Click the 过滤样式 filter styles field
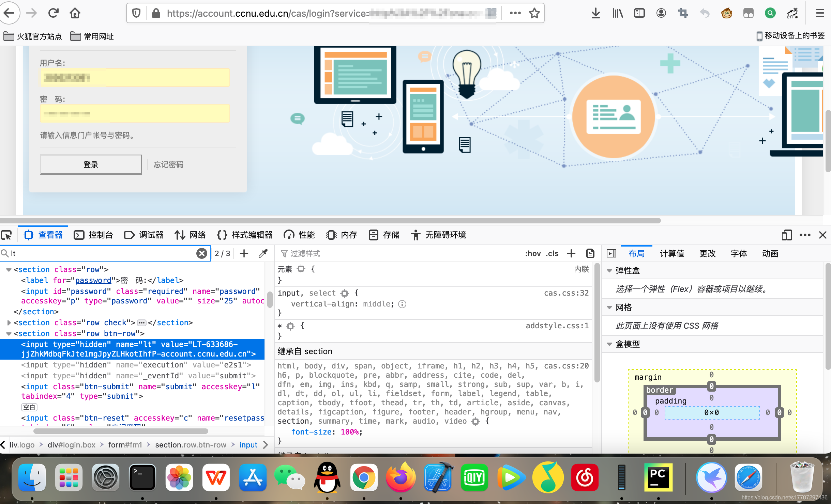 click(399, 253)
